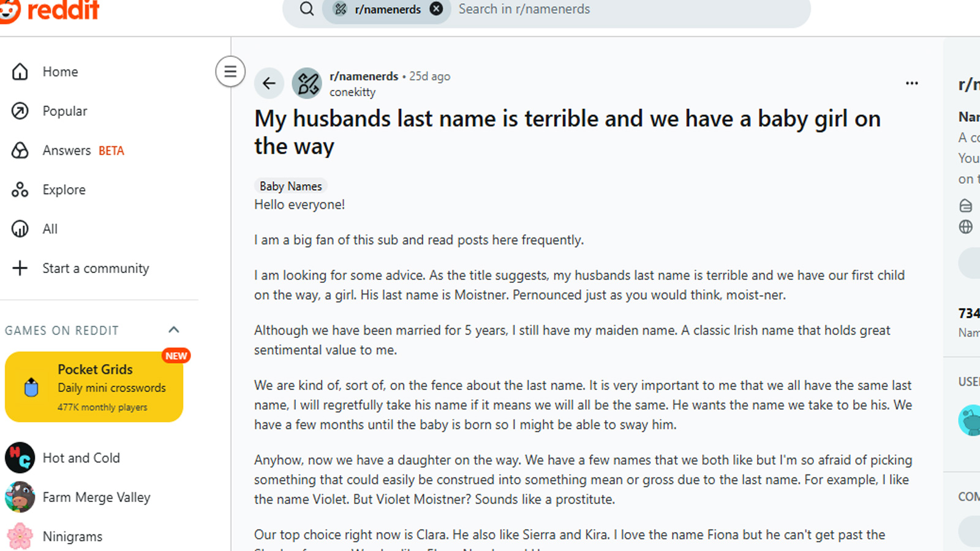Collapse the left navigation sidebar
Viewport: 980px width, 551px height.
(x=230, y=72)
